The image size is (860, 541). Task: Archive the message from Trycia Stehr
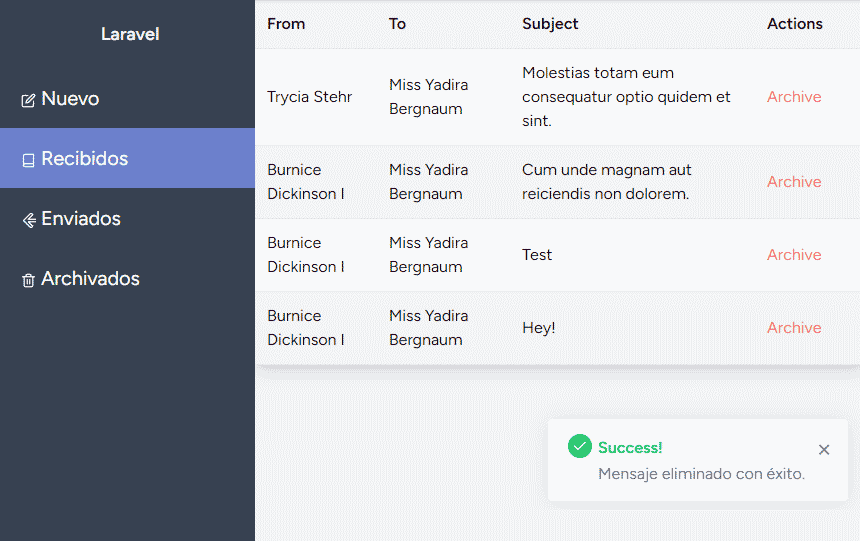pyautogui.click(x=794, y=97)
